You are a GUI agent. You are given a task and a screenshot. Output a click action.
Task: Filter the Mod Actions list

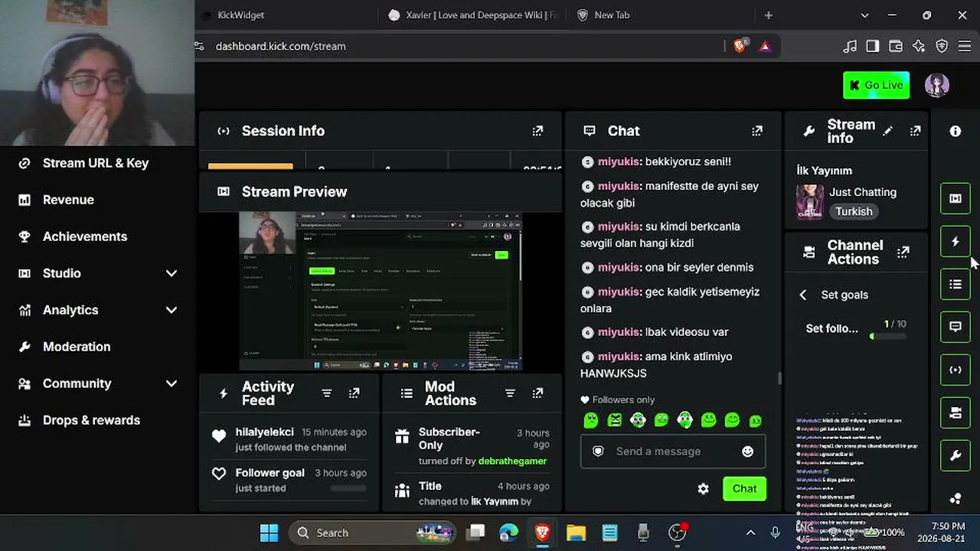510,393
